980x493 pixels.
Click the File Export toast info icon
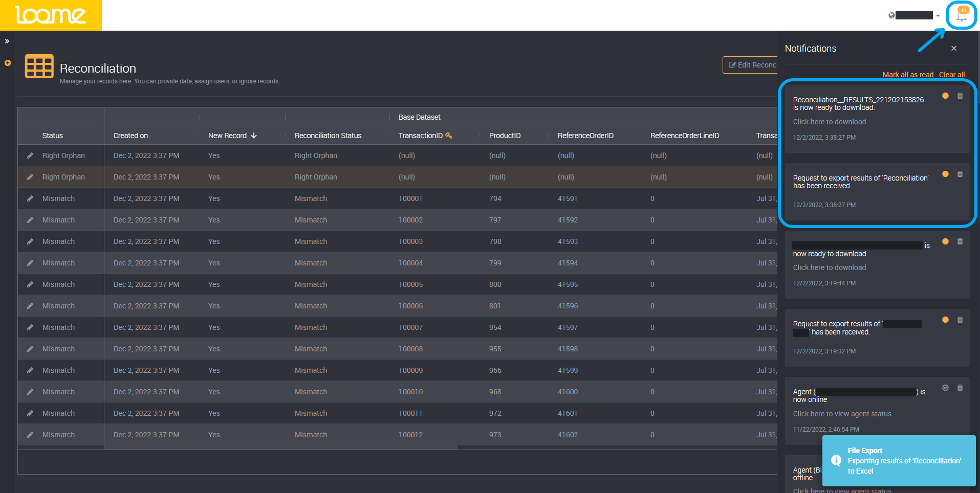[836, 460]
